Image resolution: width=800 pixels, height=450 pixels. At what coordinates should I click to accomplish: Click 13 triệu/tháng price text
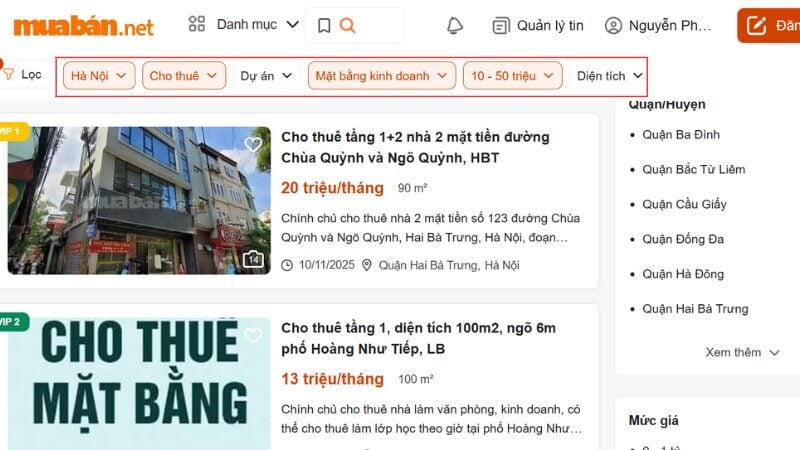click(x=332, y=379)
